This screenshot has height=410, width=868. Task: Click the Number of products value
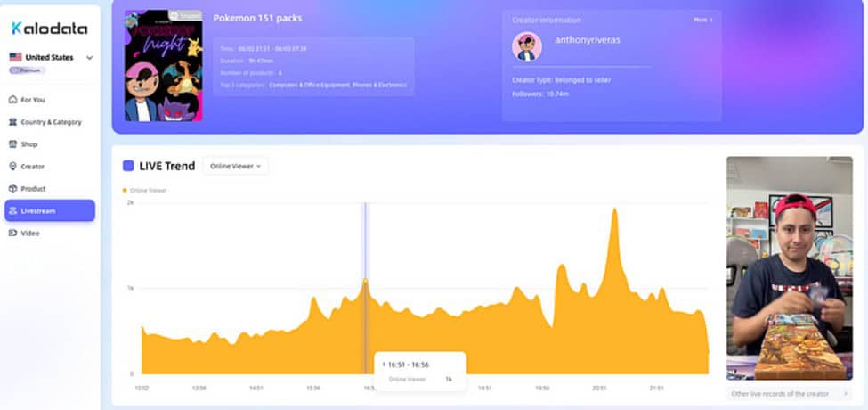pos(280,73)
